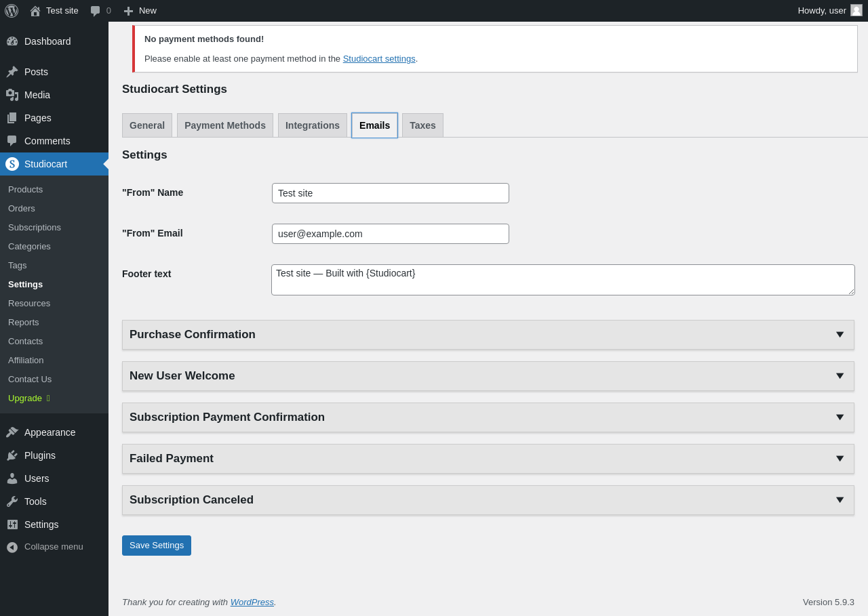868x616 pixels.
Task: Click the Studiocart S logo icon
Action: pos(12,164)
